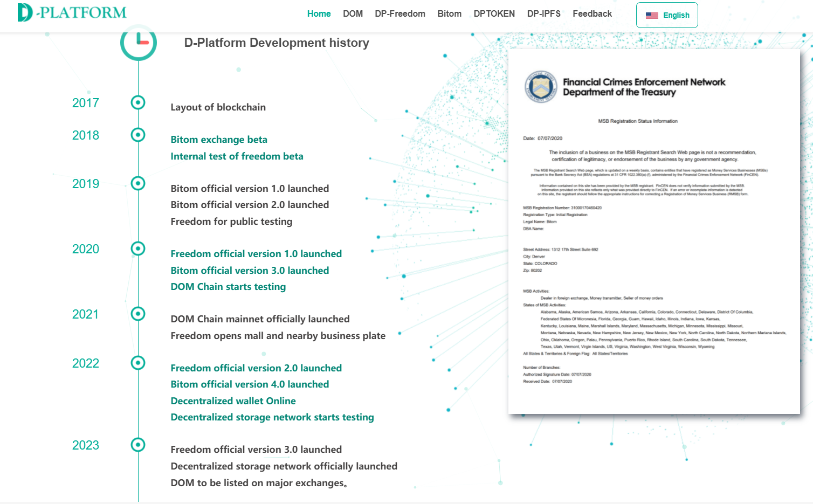Open DP-IPFS navigation item
813x504 pixels.
coord(544,14)
